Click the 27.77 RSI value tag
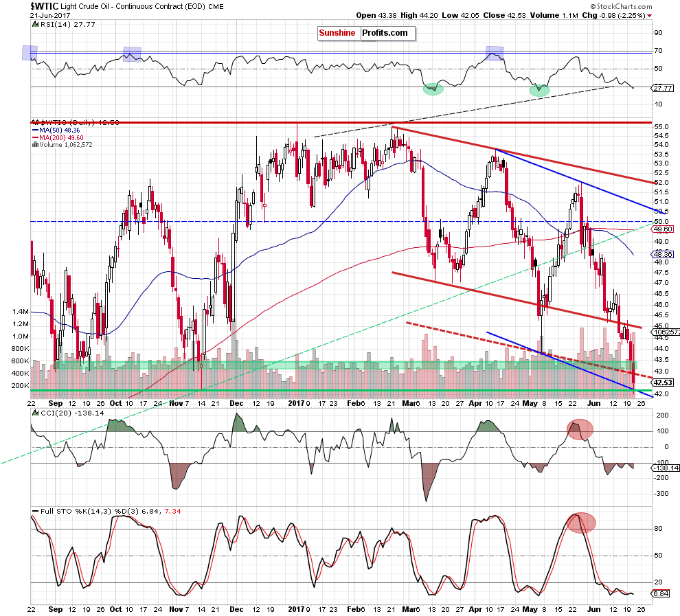 pos(663,88)
